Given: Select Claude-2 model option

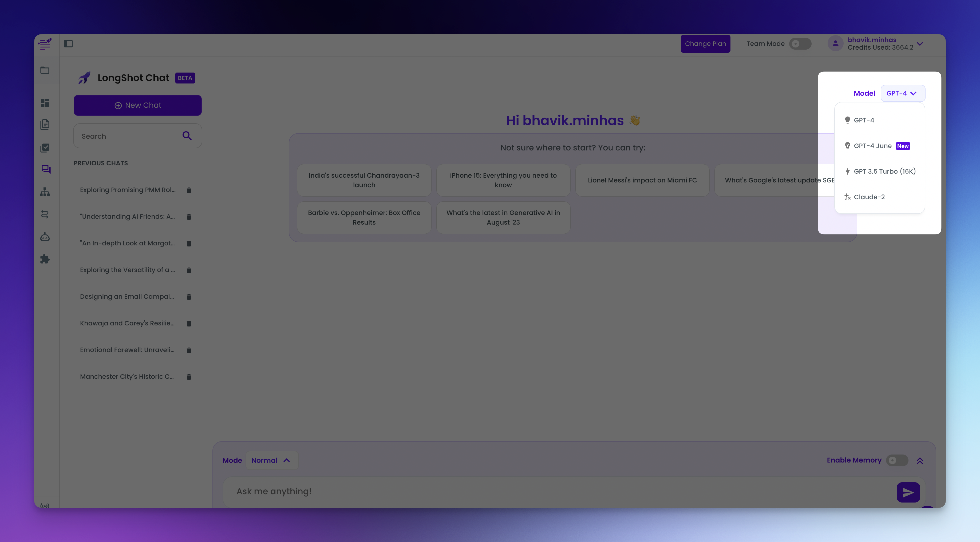Looking at the screenshot, I should coord(880,197).
